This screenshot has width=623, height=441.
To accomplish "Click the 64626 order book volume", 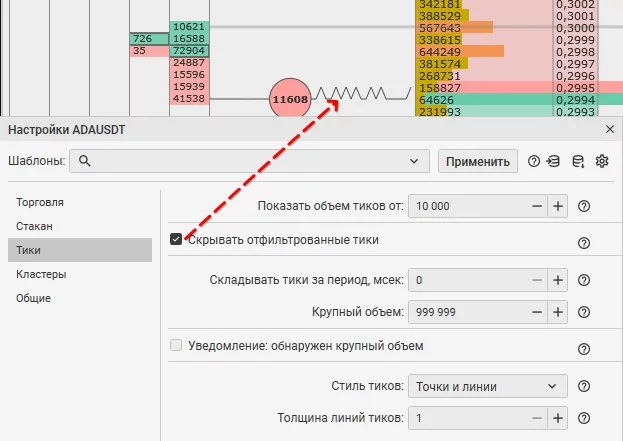I will (436, 100).
